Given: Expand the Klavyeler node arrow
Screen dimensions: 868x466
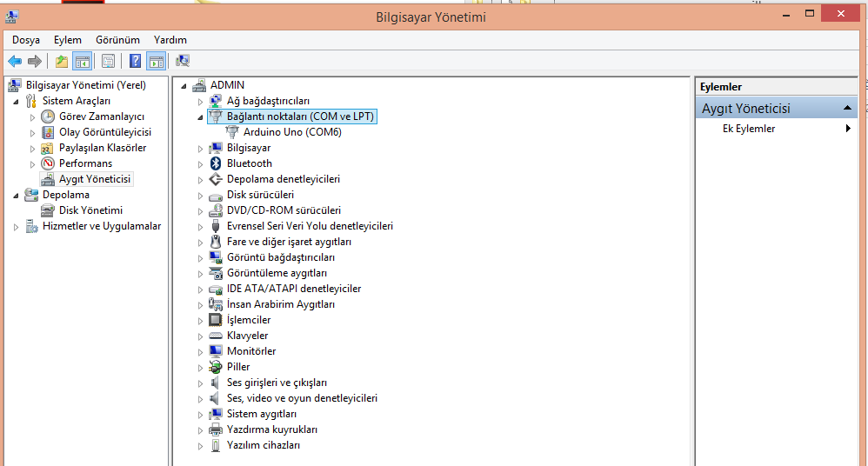Looking at the screenshot, I should (200, 336).
